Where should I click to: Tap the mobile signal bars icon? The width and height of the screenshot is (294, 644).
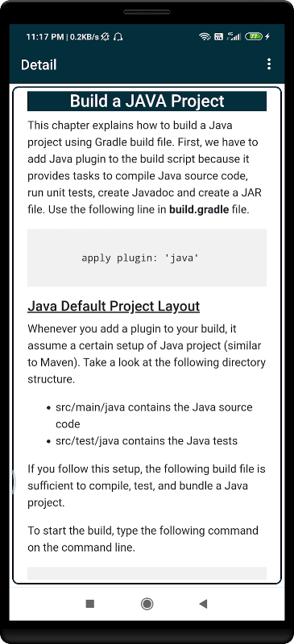234,36
